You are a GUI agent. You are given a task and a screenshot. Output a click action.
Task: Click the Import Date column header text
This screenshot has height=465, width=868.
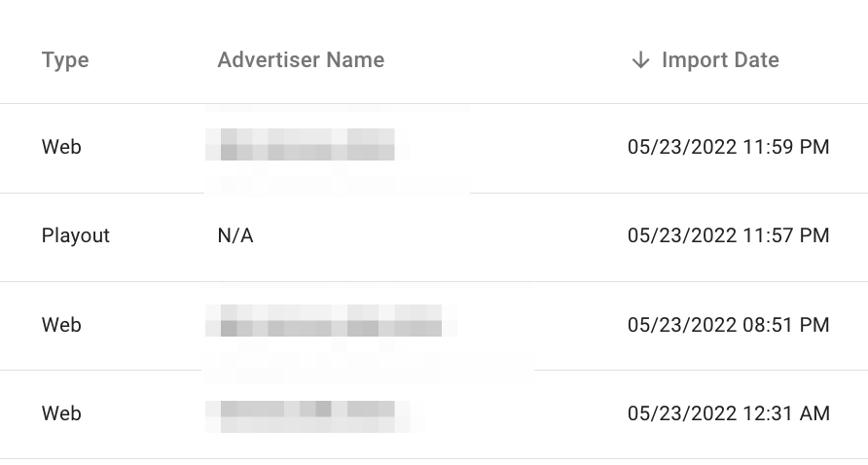pyautogui.click(x=720, y=60)
